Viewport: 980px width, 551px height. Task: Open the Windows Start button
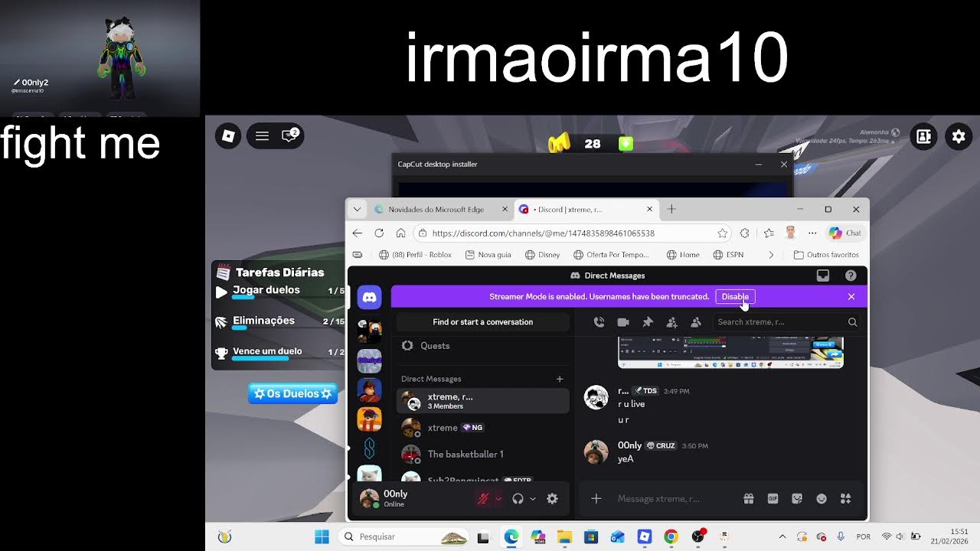pyautogui.click(x=322, y=536)
